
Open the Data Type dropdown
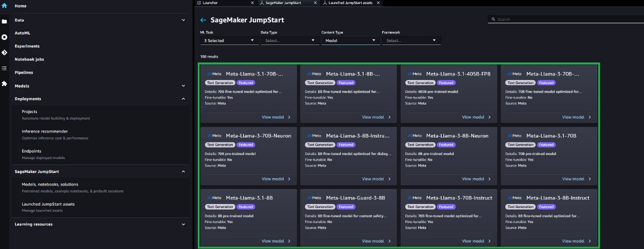290,40
